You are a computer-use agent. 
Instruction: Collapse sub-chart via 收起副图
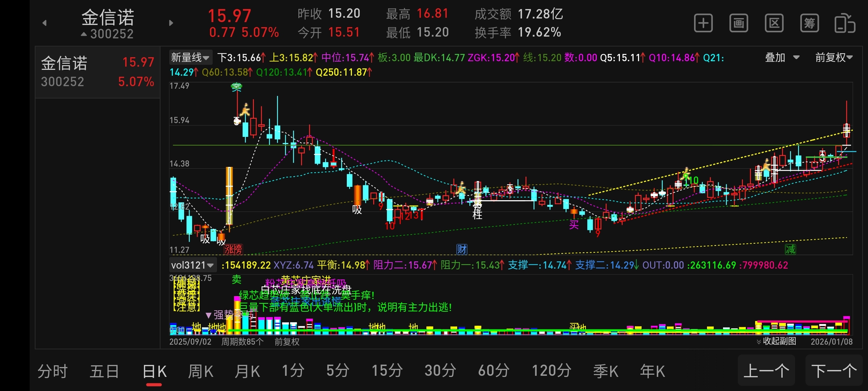[776, 341]
